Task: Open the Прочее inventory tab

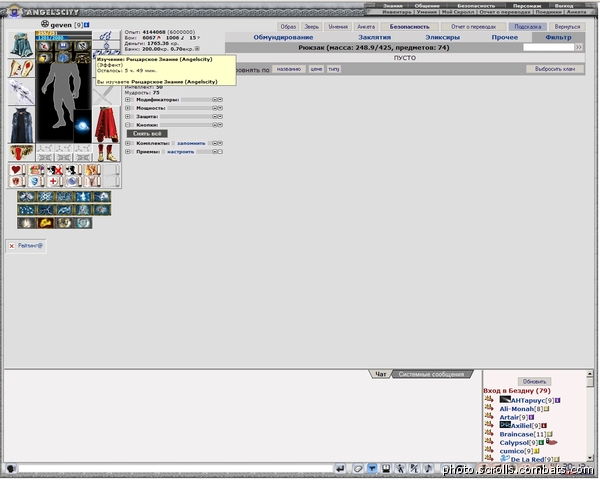Action: pyautogui.click(x=505, y=37)
